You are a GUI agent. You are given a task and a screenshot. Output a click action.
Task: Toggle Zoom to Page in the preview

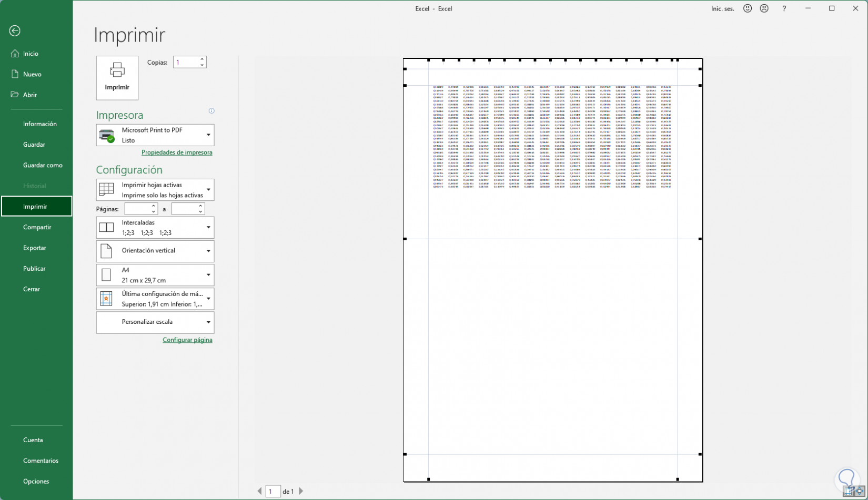click(860, 492)
